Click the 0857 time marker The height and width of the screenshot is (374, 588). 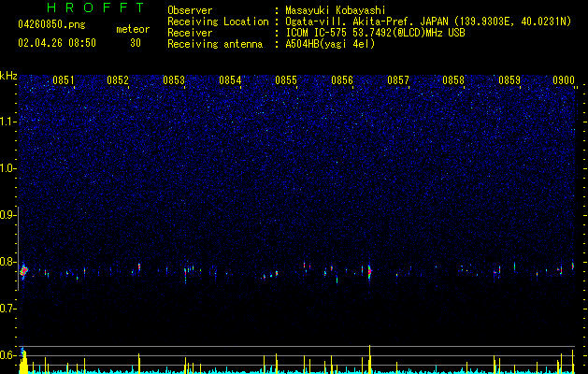click(x=398, y=80)
